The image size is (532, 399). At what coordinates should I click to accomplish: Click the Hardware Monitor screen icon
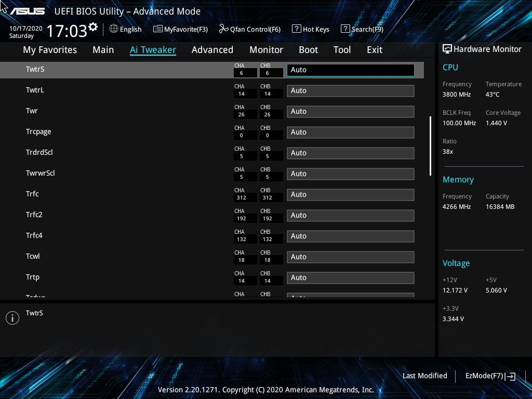447,49
